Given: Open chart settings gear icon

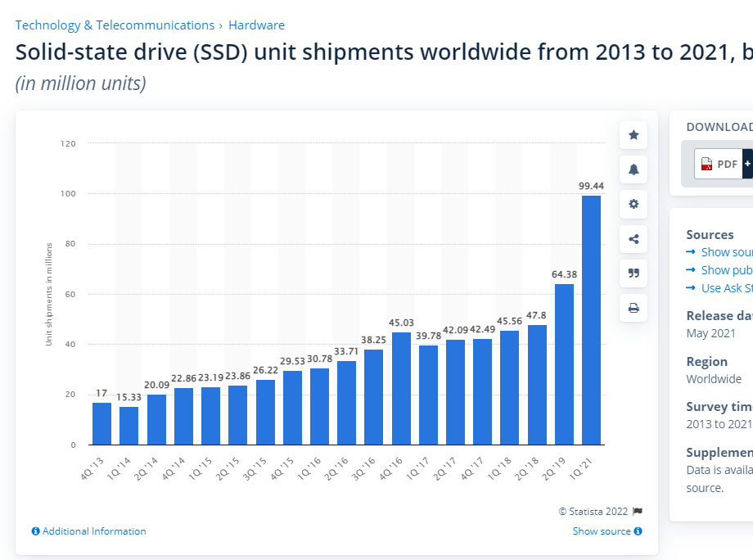Looking at the screenshot, I should click(634, 204).
